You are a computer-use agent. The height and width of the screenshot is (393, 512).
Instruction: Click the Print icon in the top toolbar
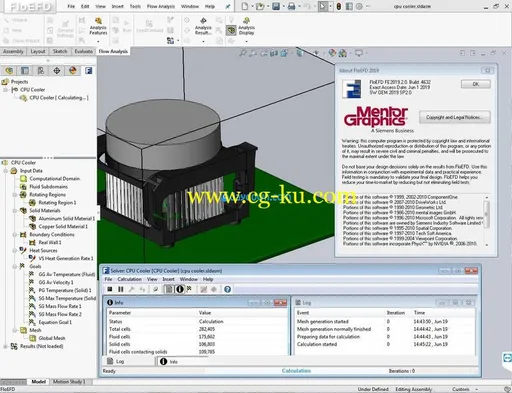click(x=291, y=6)
